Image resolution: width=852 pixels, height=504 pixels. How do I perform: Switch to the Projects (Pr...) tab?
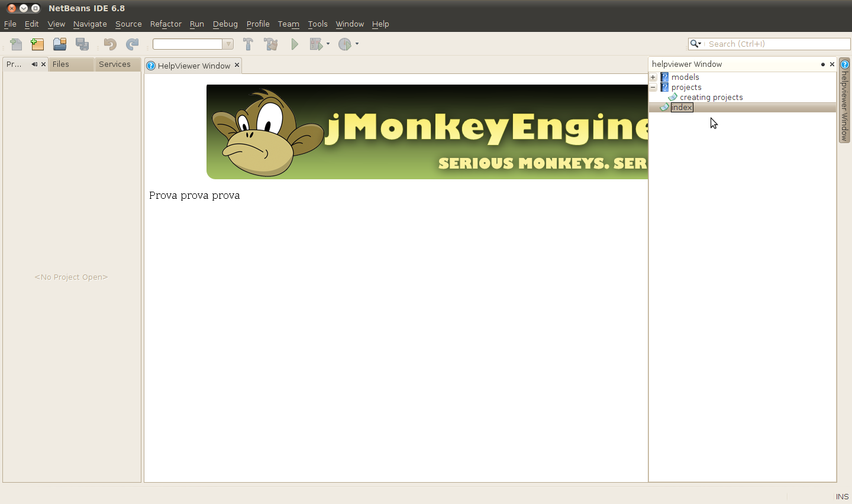14,64
